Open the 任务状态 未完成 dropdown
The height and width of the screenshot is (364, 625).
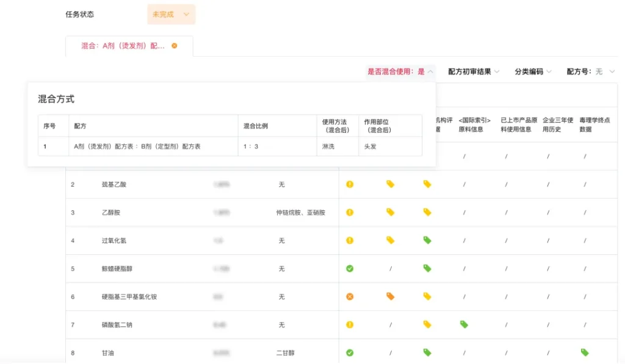click(x=171, y=14)
